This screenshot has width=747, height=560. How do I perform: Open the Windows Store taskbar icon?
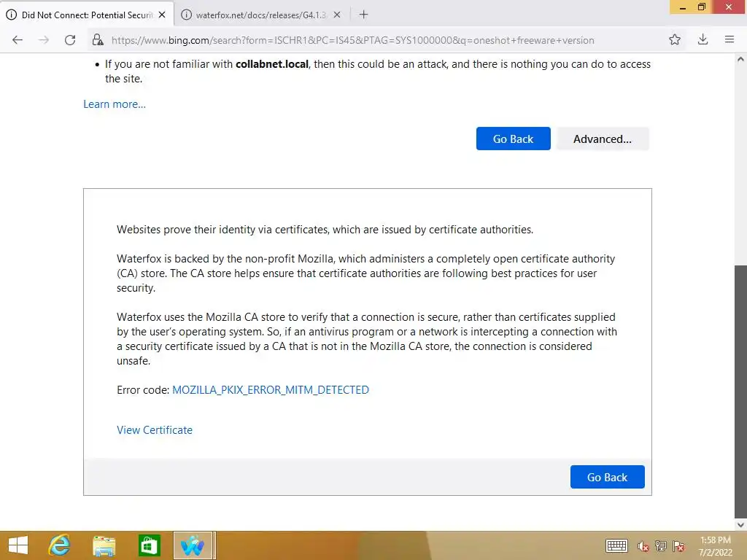coord(149,545)
